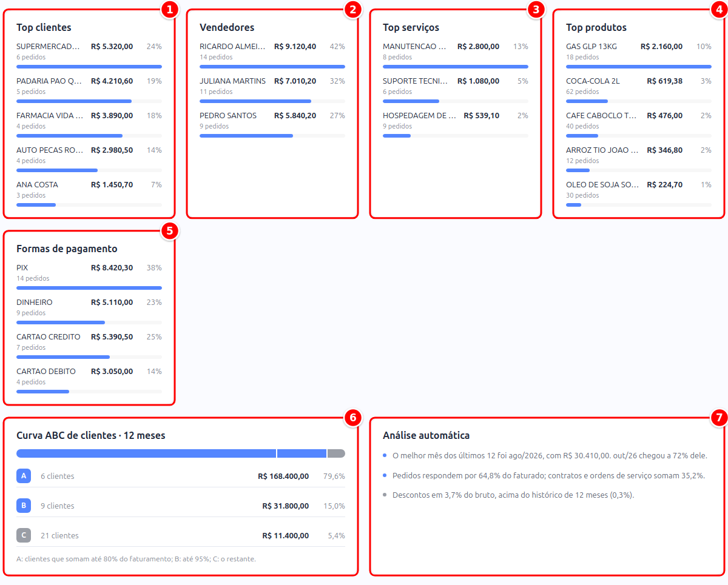Click the CARTAO CREDITO payment label
Image resolution: width=728 pixels, height=585 pixels.
[49, 337]
